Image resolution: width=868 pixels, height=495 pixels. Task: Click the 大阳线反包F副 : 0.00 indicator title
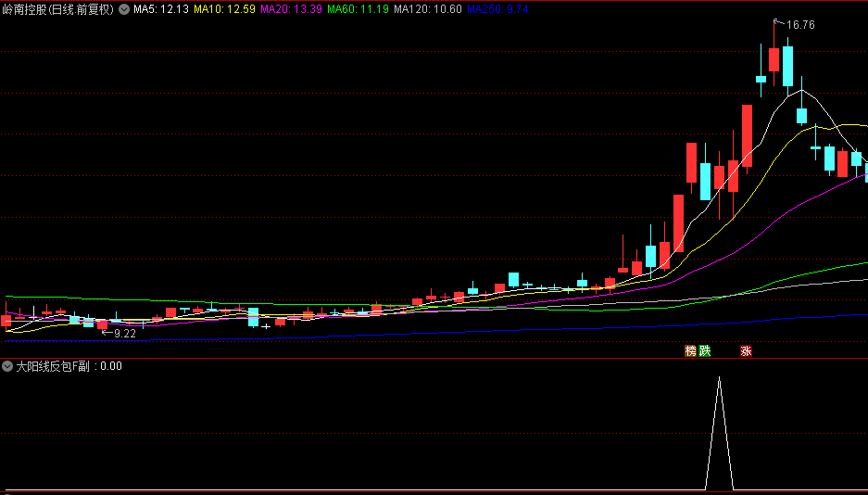[x=69, y=366]
